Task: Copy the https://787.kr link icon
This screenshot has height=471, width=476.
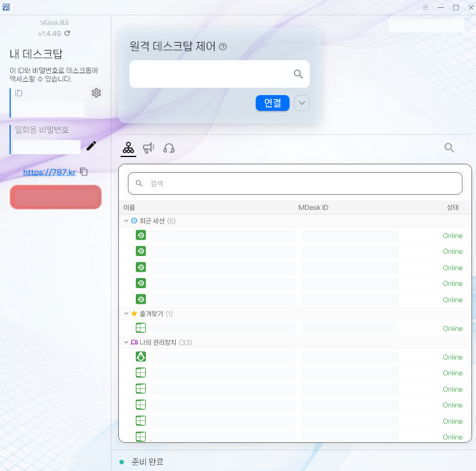Action: [84, 172]
